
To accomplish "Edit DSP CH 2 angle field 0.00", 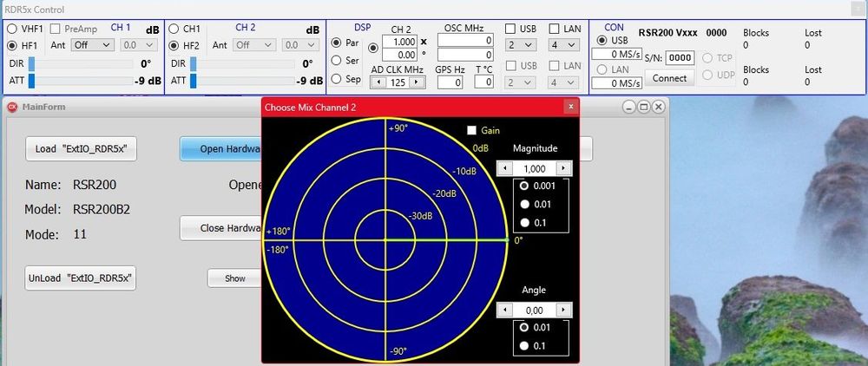I will (399, 55).
